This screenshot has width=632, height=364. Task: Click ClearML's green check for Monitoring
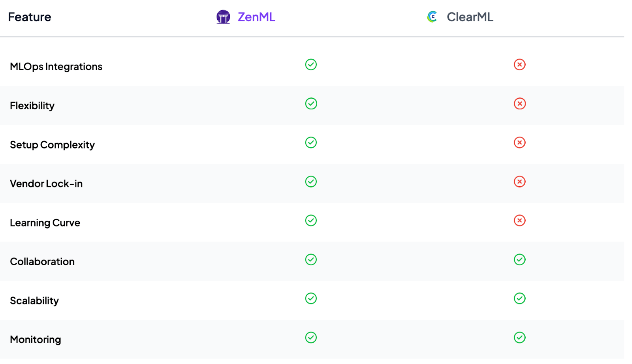point(519,338)
